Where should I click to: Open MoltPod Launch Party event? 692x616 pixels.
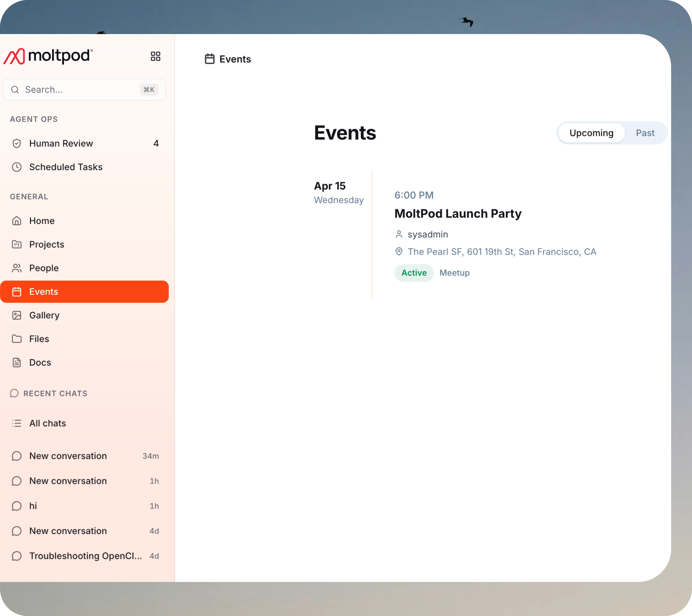(458, 214)
